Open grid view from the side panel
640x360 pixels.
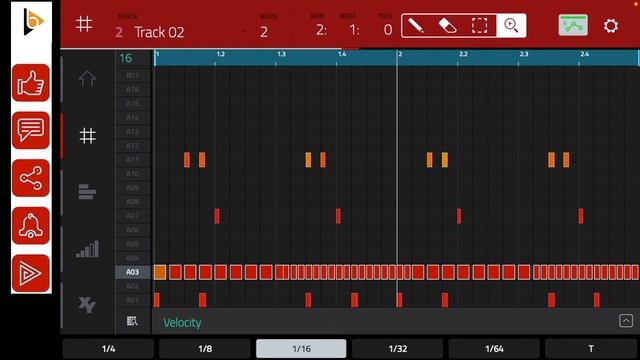(x=87, y=136)
